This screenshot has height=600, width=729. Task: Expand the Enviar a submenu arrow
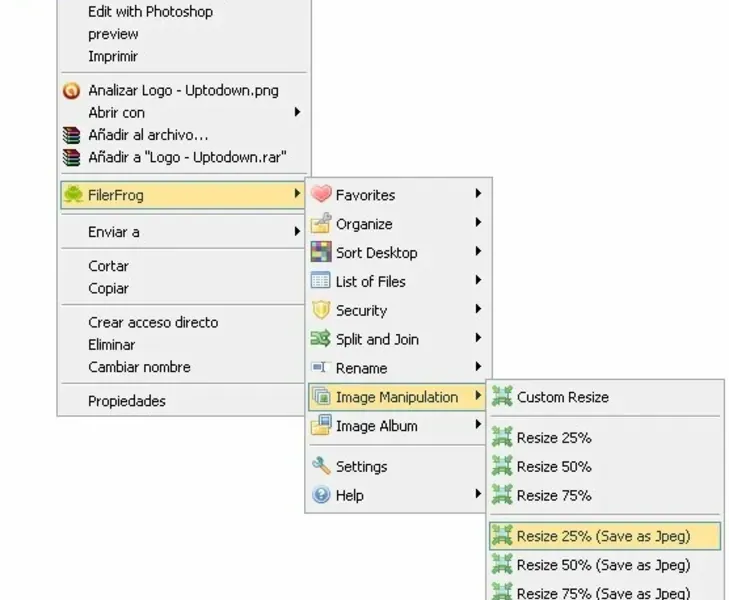(297, 232)
